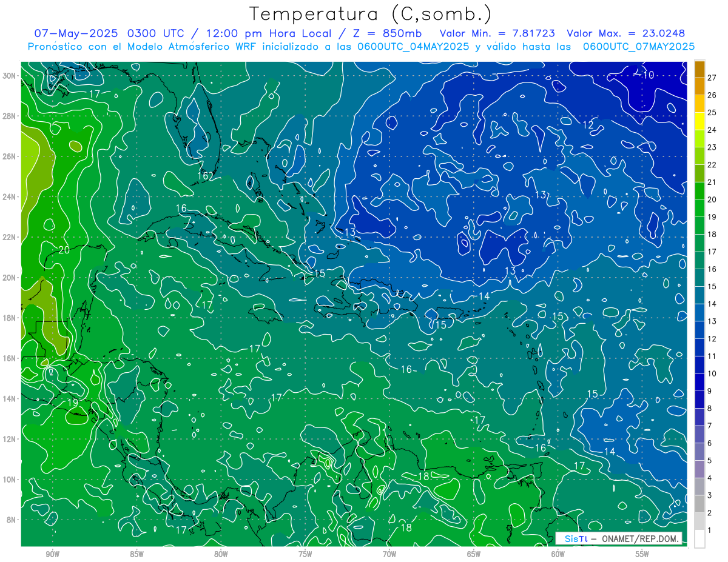
Task: Click the '90W' longitude axis label
Action: [52, 554]
